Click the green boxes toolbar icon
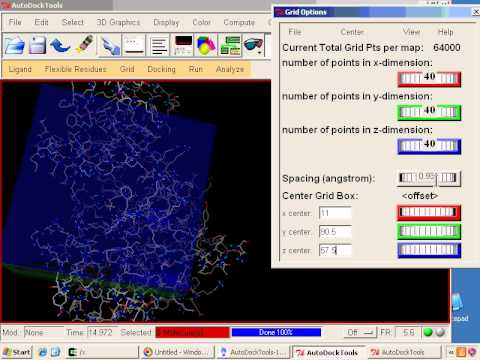This screenshot has height=360, width=480. tap(230, 45)
